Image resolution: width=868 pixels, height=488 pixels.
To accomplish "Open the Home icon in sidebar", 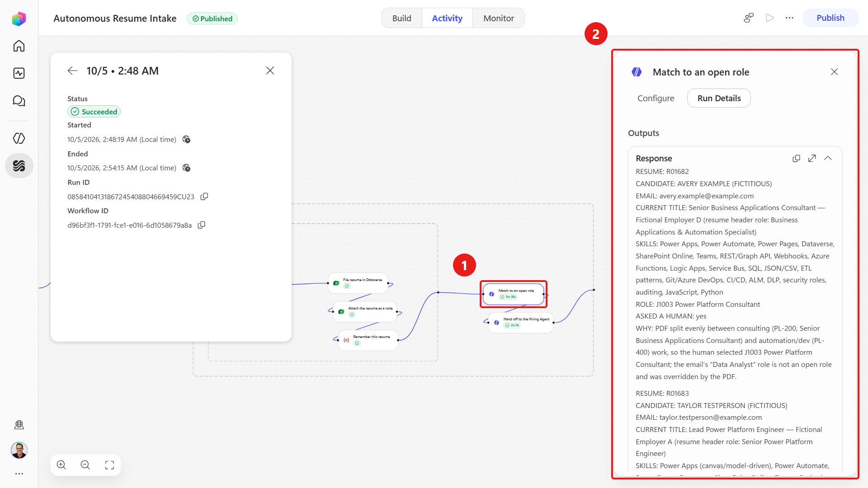I will coord(19,46).
